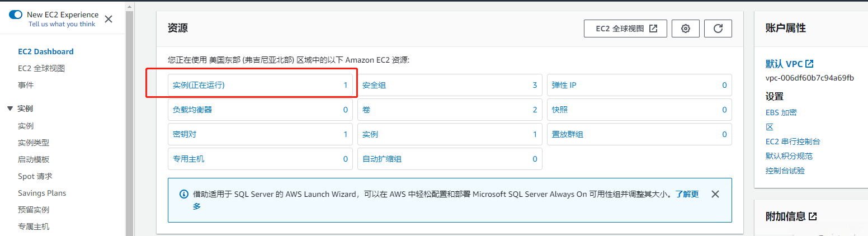868x236 pixels.
Task: Open the 实例(正在运行) resource link
Action: coord(199,85)
